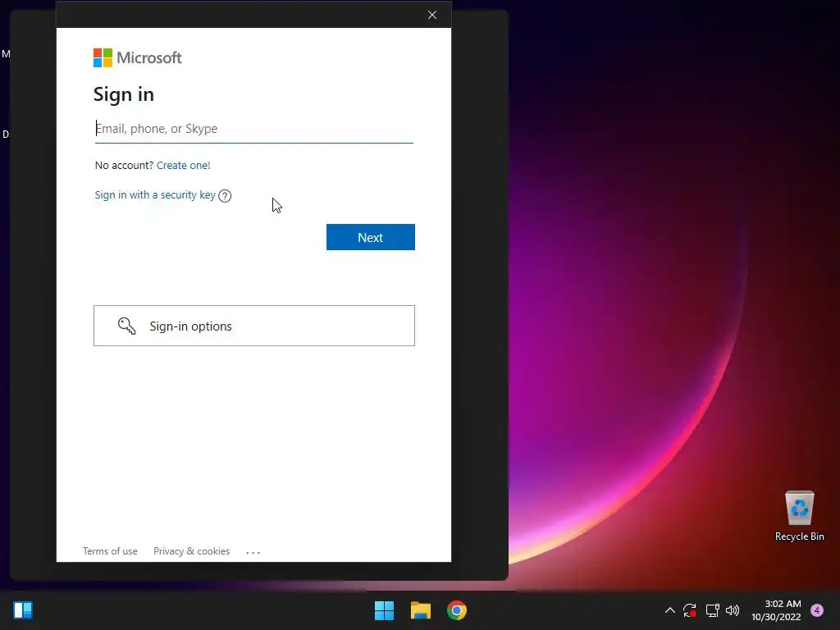Click the Email, phone, or Skype field
The image size is (840, 630).
tap(254, 129)
